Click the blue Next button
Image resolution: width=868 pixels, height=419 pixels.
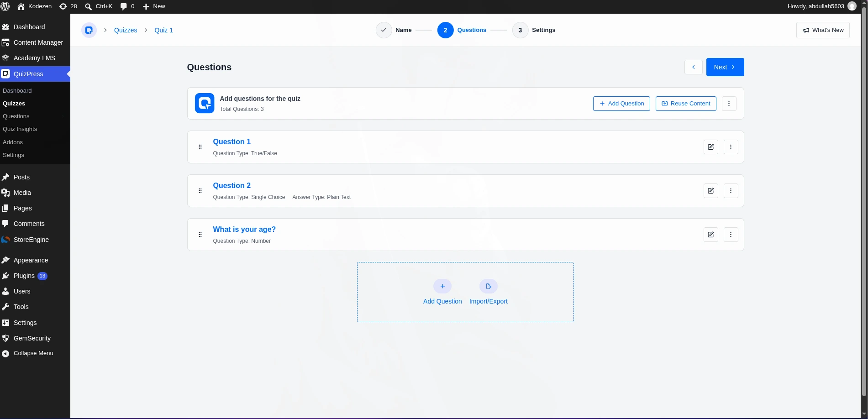725,67
